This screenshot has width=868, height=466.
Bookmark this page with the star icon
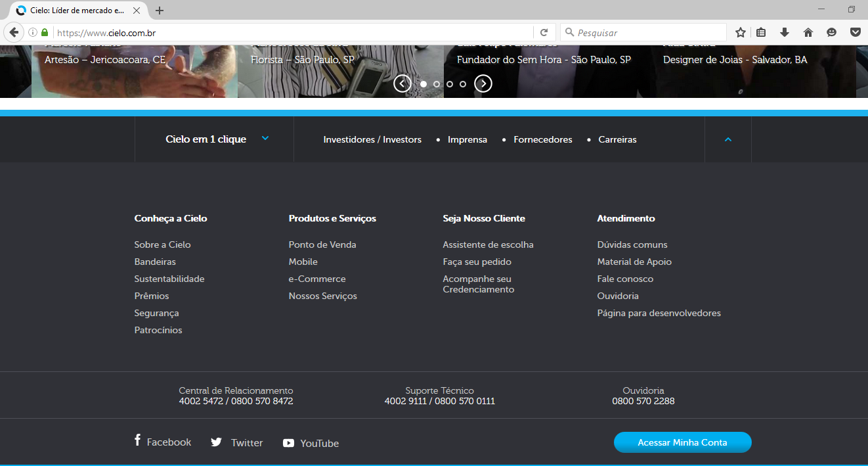pyautogui.click(x=741, y=32)
